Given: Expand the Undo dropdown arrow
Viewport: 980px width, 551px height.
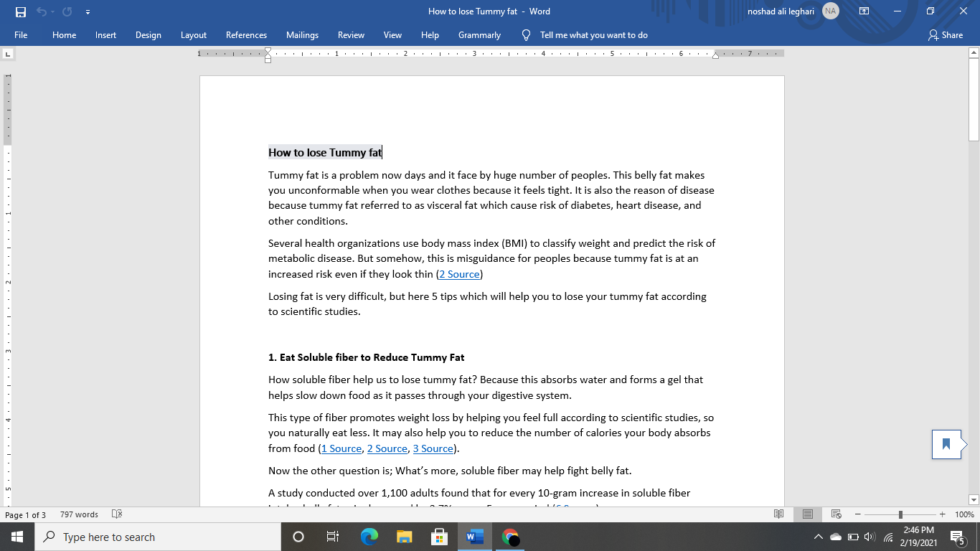Looking at the screenshot, I should [54, 11].
